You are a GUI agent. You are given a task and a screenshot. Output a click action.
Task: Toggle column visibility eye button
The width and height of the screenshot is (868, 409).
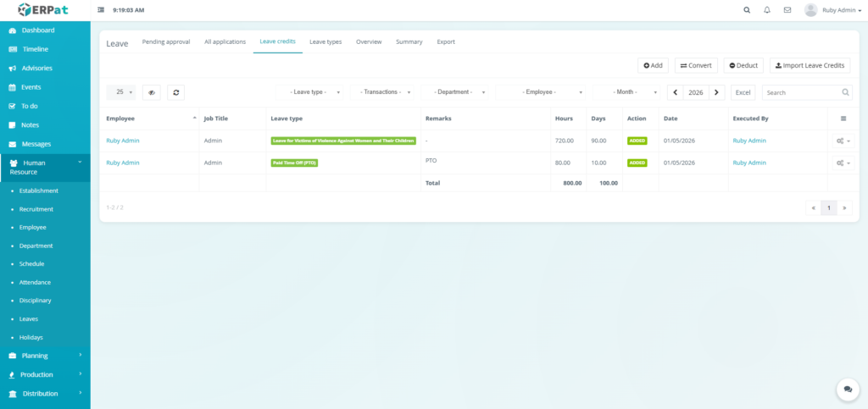152,92
